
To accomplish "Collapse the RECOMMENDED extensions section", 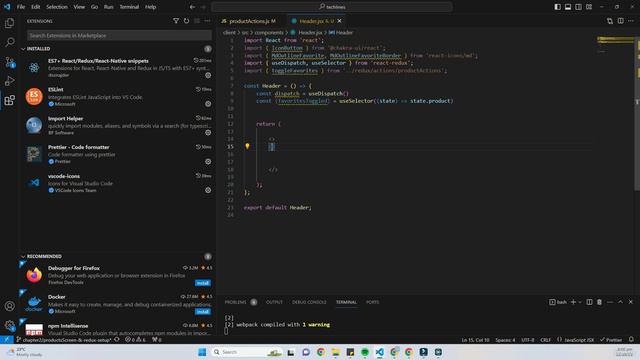I will click(x=42, y=256).
